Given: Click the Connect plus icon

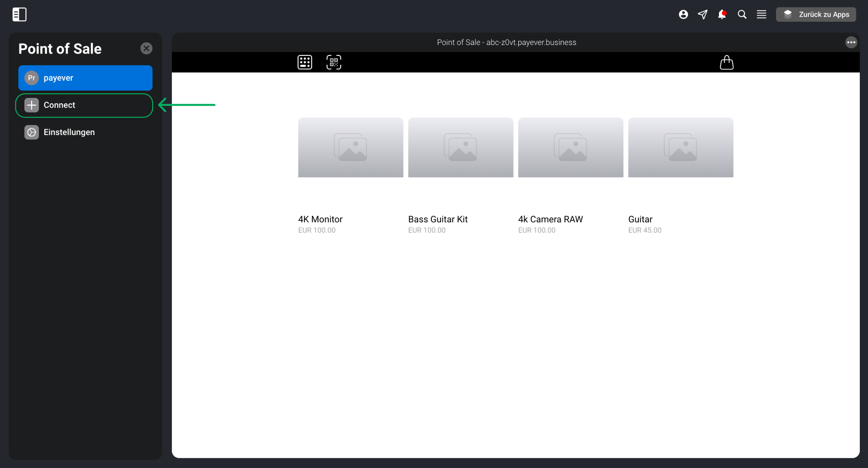Looking at the screenshot, I should 31,105.
